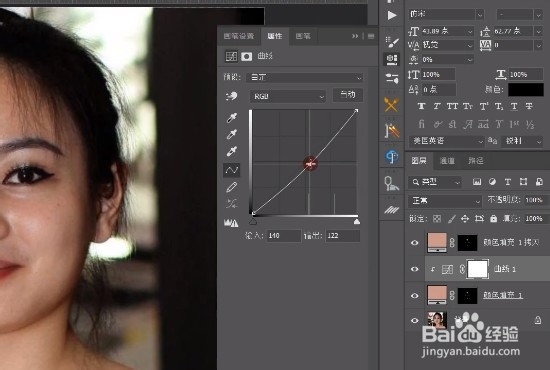Click the mask icon in Properties panel

247,56
